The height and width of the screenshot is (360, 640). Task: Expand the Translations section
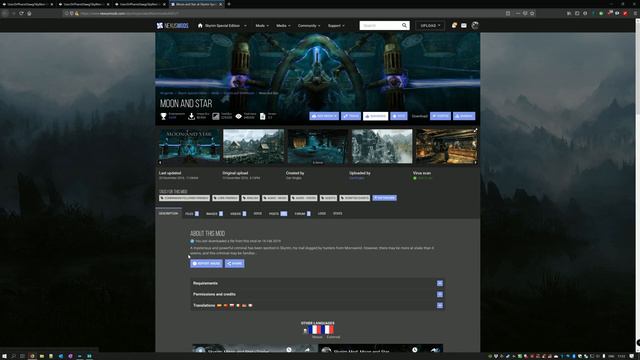coord(317,305)
